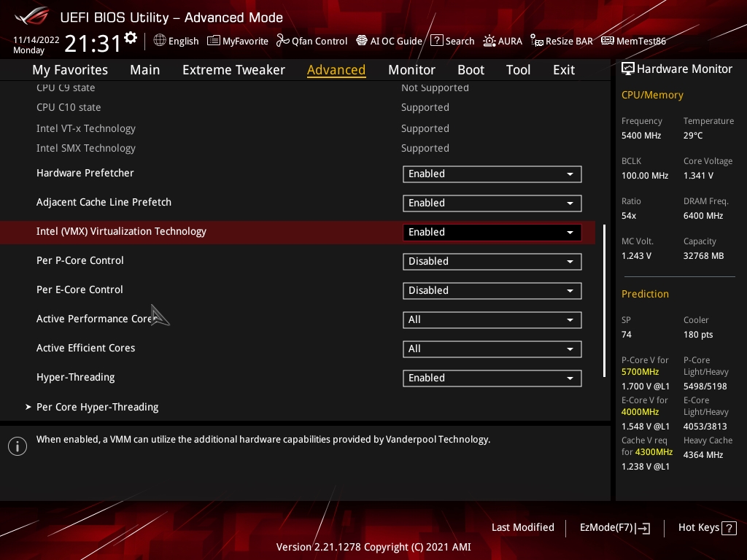Open the Hot Keys help
The width and height of the screenshot is (747, 560).
(x=707, y=528)
